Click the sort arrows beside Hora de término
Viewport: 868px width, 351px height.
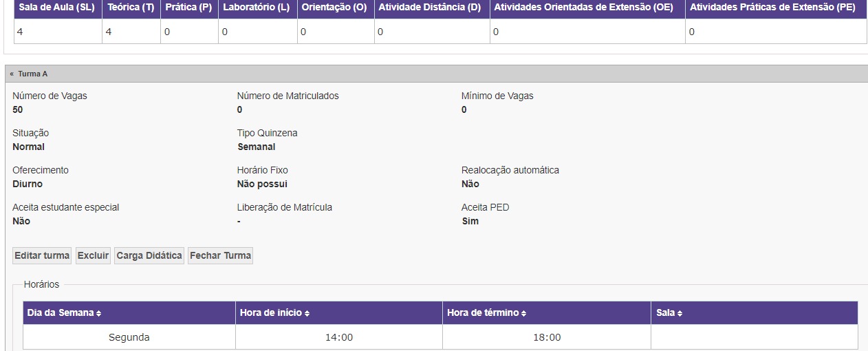[523, 313]
